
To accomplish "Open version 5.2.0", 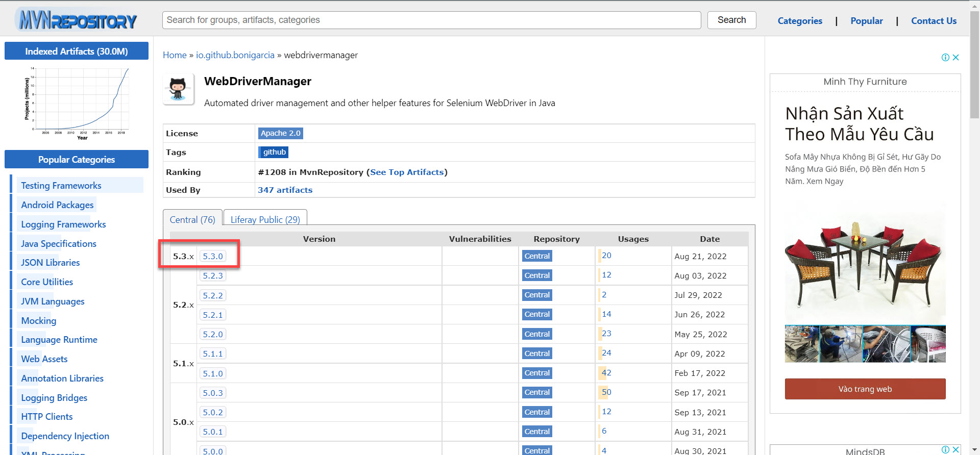I will tap(213, 334).
